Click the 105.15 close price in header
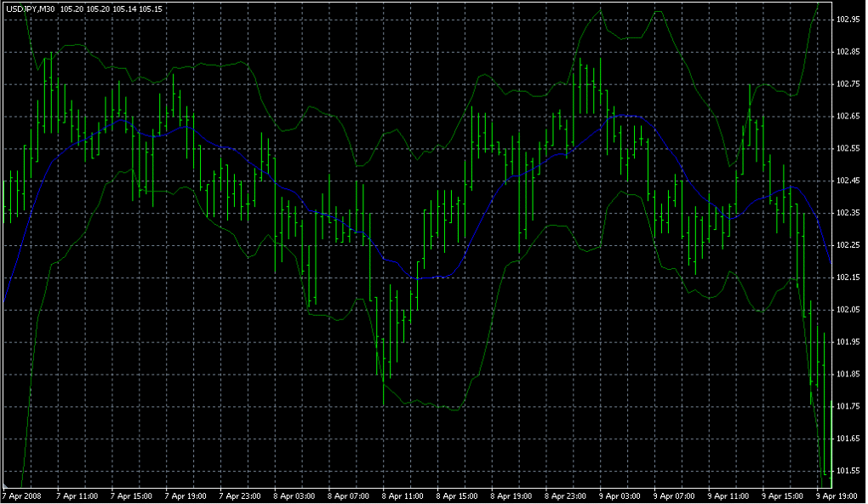This screenshot has width=868, height=504. coord(151,9)
